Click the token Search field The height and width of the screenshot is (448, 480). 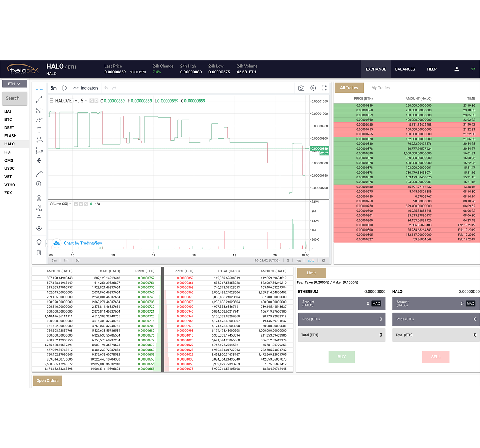click(x=15, y=98)
